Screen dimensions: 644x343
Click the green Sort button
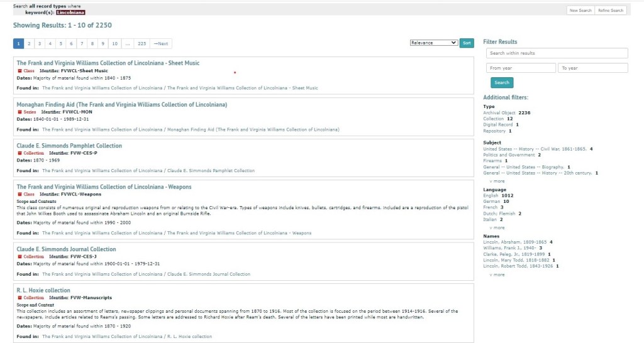click(467, 43)
